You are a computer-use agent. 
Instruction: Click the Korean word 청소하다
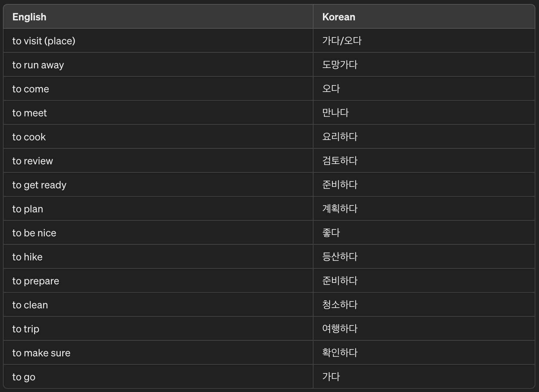coord(340,305)
